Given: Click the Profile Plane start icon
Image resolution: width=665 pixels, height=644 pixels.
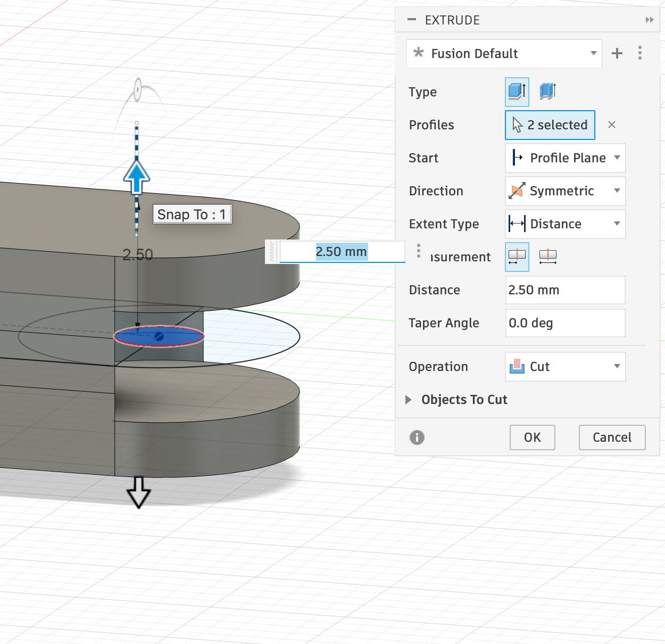Looking at the screenshot, I should point(517,158).
